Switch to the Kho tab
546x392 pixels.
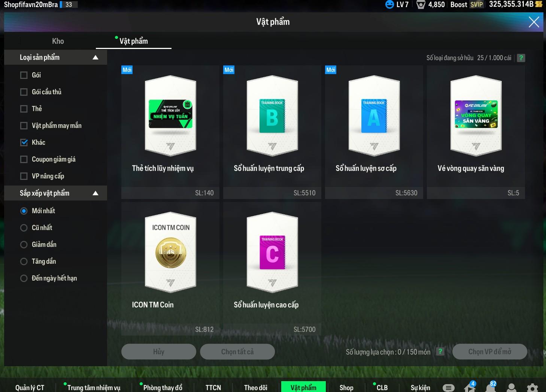pyautogui.click(x=58, y=41)
